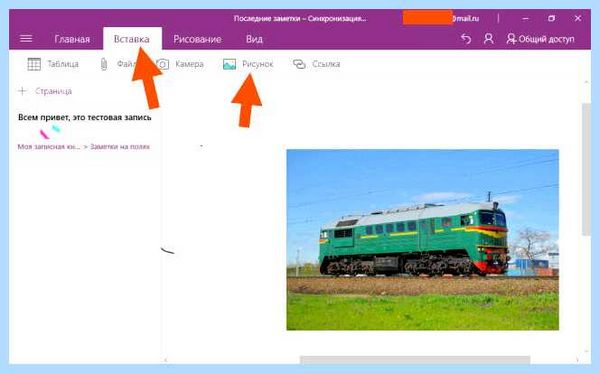The image size is (600, 373).
Task: Open the Моя записная книжка breadcrumb
Action: coord(49,147)
